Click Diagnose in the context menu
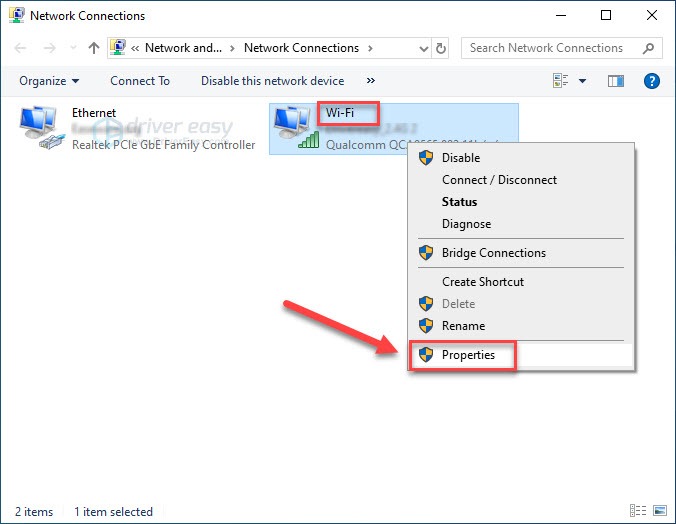Image resolution: width=676 pixels, height=524 pixels. pyautogui.click(x=466, y=224)
